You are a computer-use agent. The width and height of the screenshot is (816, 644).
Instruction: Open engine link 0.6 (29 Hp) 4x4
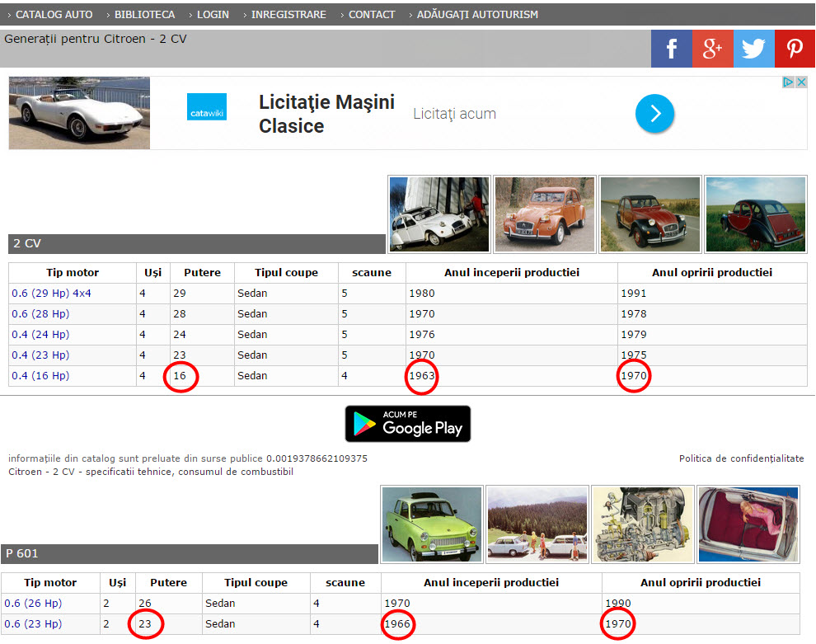(52, 293)
